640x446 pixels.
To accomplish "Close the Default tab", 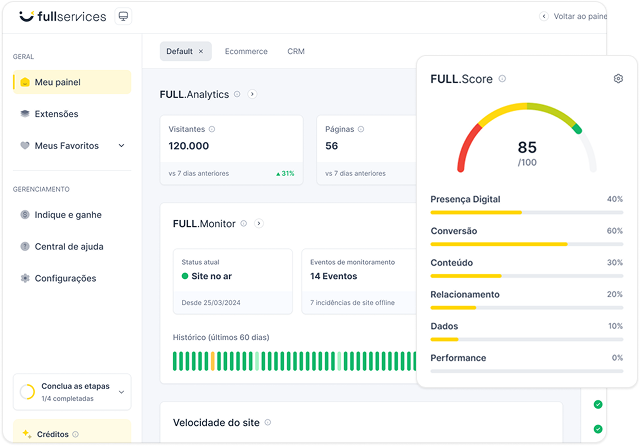I will click(200, 51).
